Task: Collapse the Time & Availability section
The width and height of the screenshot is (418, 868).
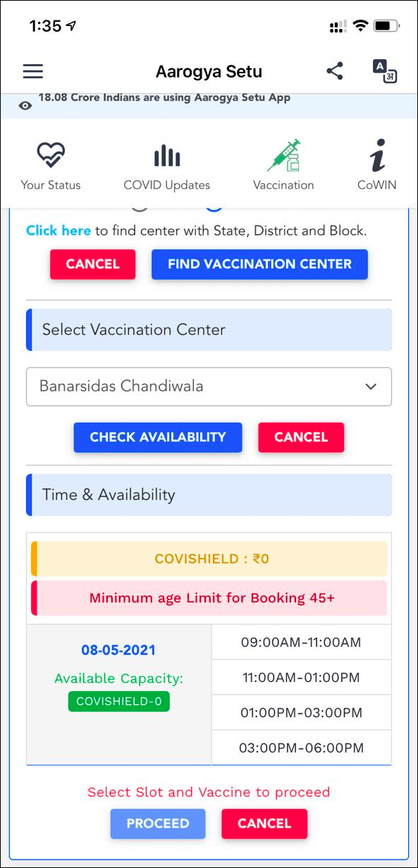Action: (209, 495)
